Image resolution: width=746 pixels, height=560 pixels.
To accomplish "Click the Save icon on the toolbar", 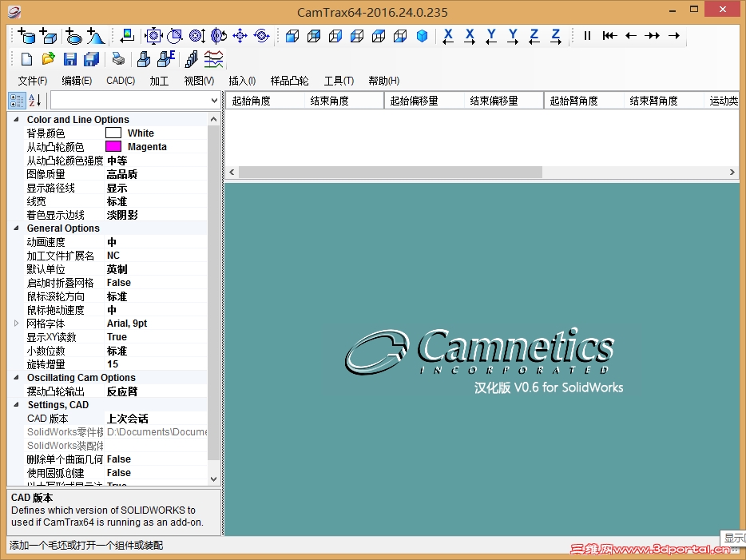I will pos(70,58).
